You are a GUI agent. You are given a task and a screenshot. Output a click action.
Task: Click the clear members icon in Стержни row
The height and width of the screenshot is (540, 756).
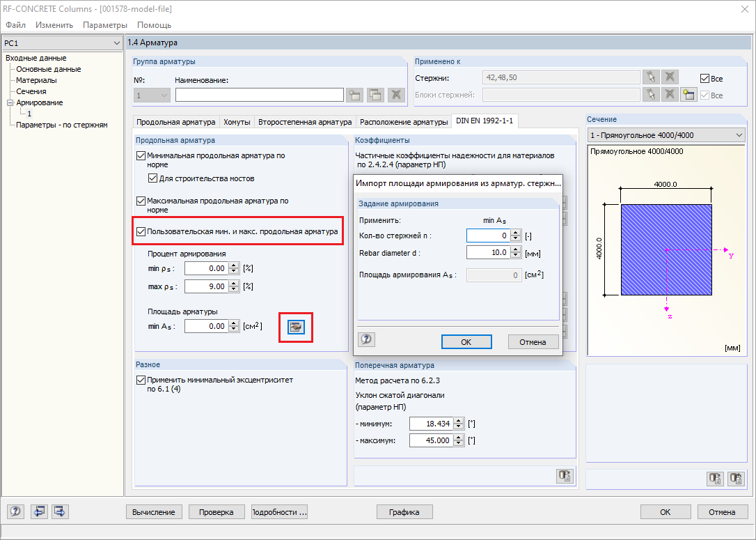point(670,77)
